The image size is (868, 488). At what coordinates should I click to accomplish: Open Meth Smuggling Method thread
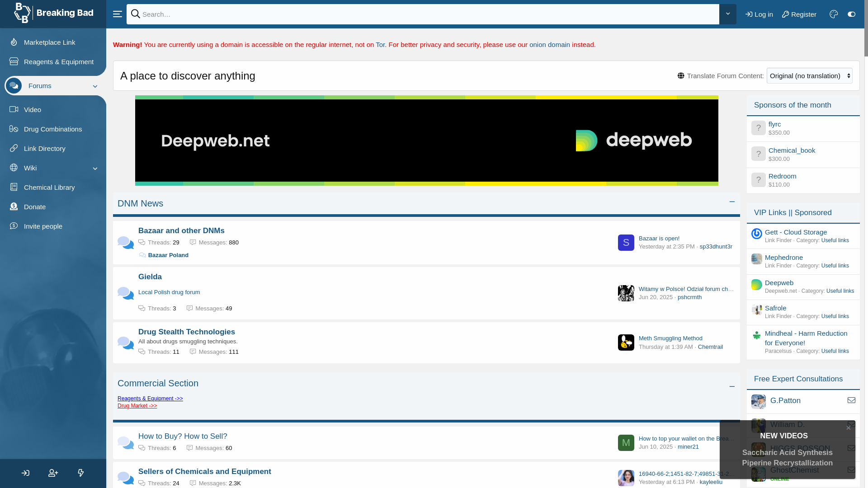tap(670, 338)
